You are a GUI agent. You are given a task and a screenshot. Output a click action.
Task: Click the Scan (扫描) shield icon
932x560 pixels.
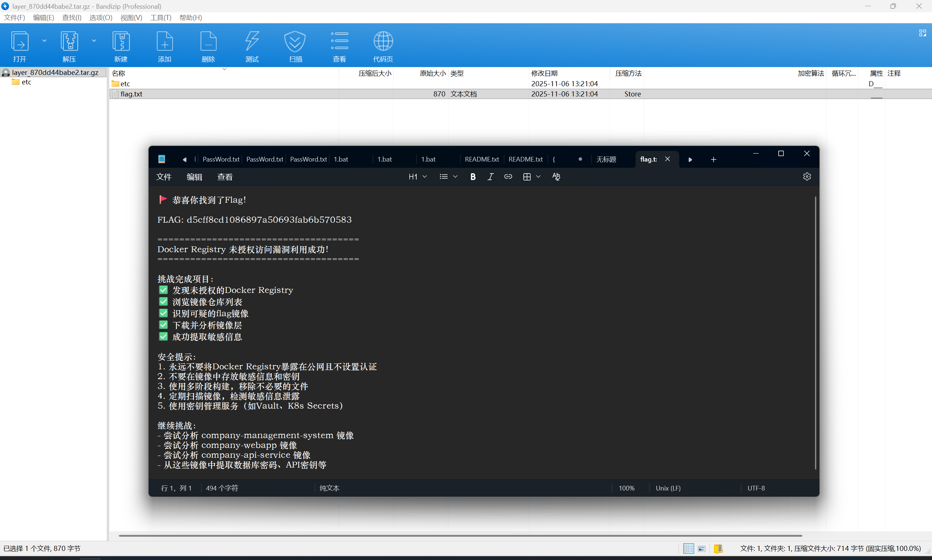click(295, 41)
